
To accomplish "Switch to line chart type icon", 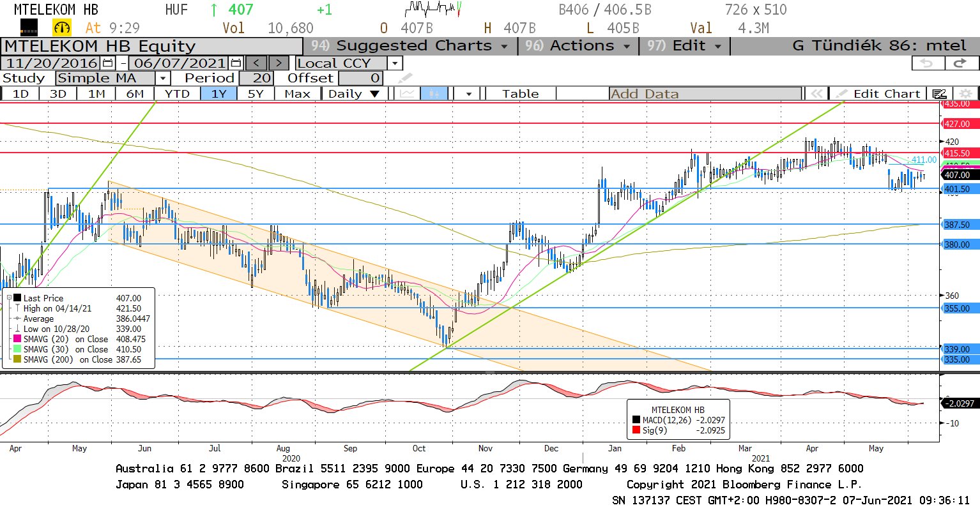I will tap(407, 94).
